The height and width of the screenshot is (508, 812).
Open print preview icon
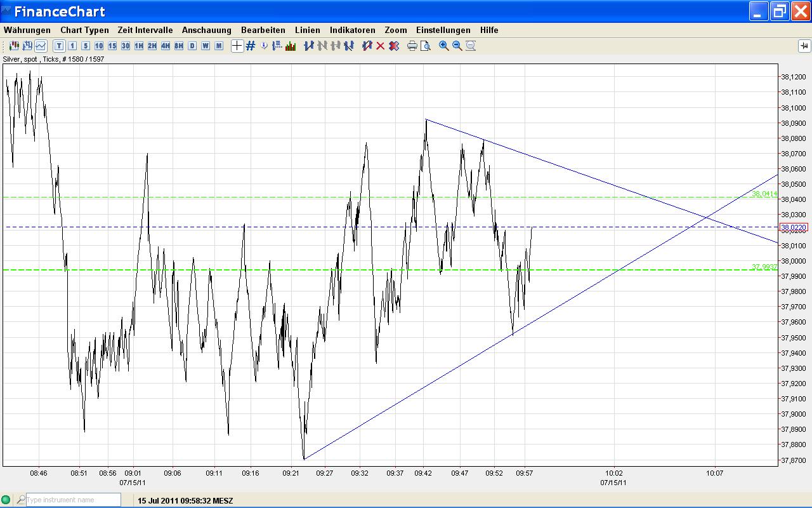pos(426,46)
